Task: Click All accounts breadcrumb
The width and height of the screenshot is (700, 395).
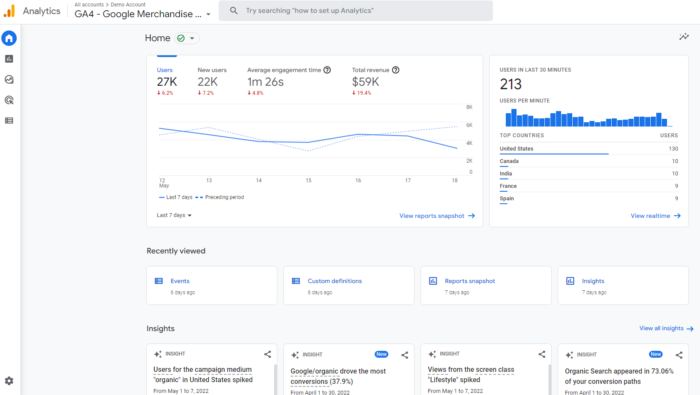Action: [89, 4]
